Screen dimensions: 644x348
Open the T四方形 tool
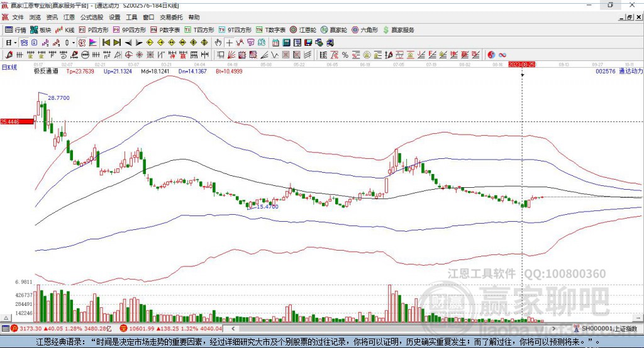[199, 30]
